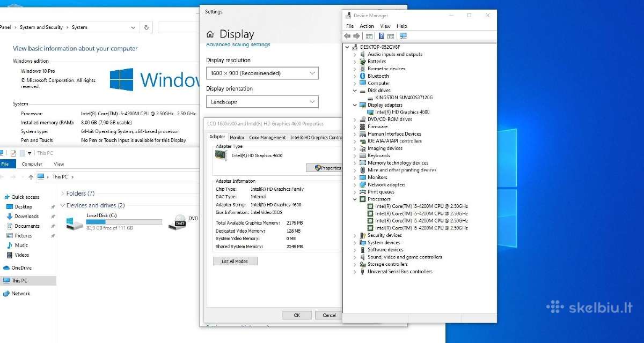Expand the Monitors node
The height and width of the screenshot is (343, 644).
tap(355, 177)
